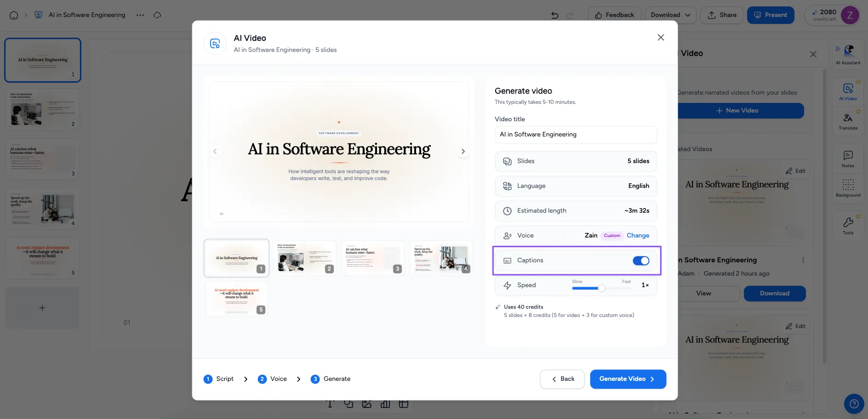
Task: Show next slide preview with right chevron
Action: pyautogui.click(x=463, y=151)
